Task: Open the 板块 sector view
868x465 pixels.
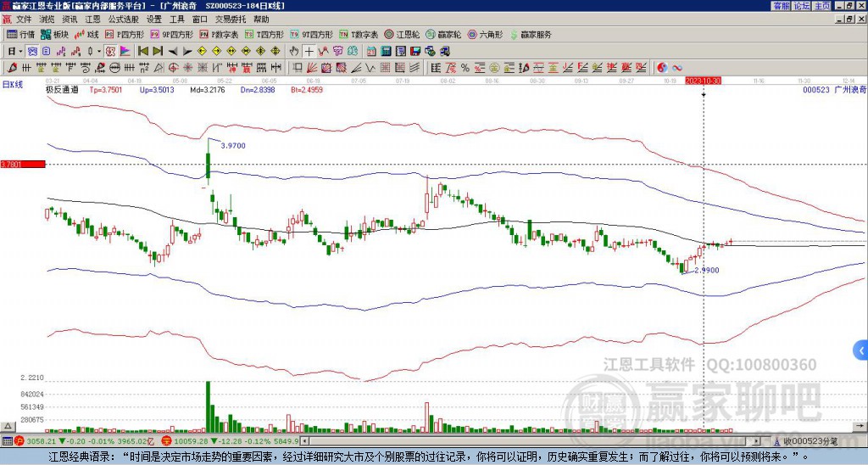Action: (54, 34)
